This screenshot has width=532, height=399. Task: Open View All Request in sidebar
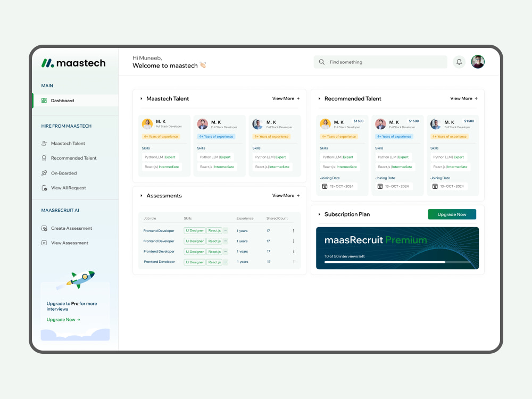coord(68,188)
